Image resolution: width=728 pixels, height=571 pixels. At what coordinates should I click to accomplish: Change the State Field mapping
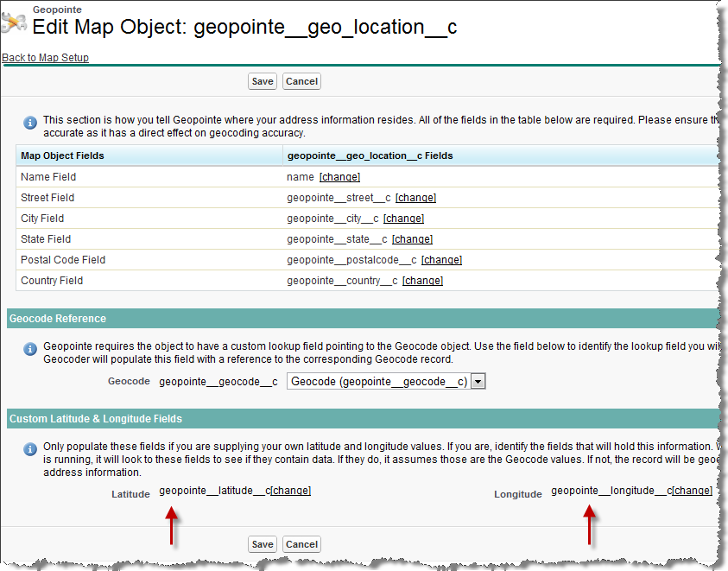coord(412,239)
